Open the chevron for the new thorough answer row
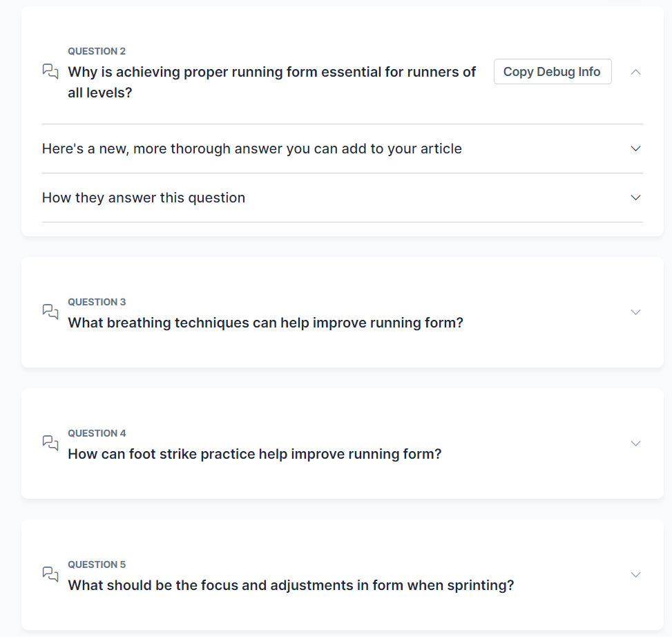 pos(636,149)
